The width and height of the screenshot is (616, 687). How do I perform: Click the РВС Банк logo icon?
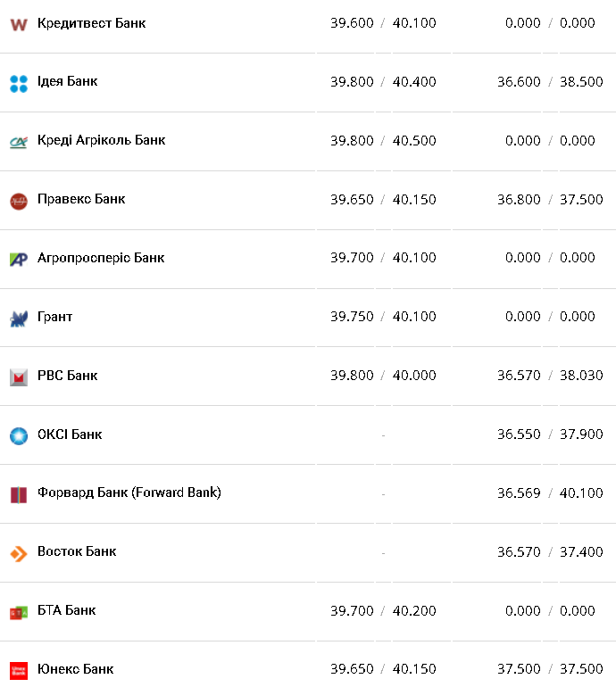click(19, 377)
